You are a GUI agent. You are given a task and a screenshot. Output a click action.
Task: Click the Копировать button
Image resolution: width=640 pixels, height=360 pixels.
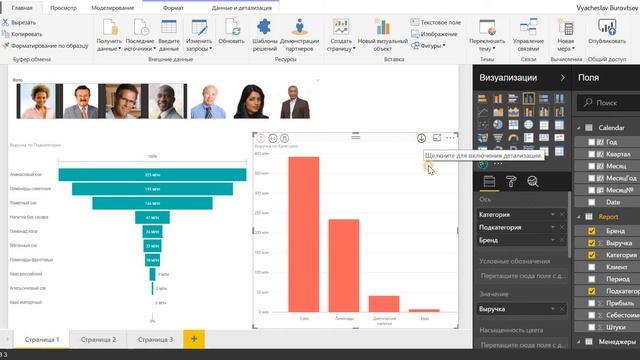[x=22, y=34]
